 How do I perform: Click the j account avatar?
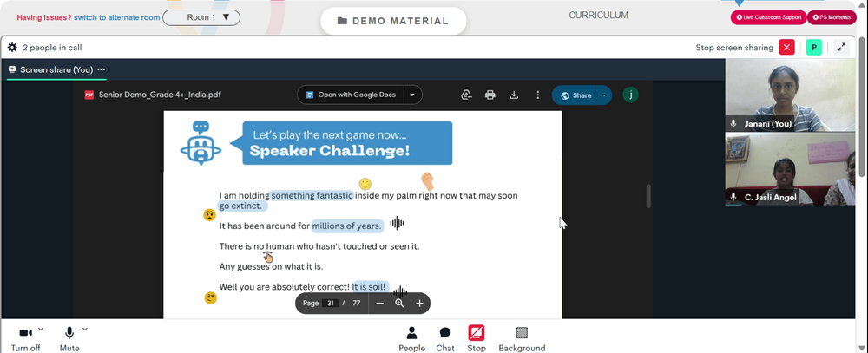[x=630, y=95]
